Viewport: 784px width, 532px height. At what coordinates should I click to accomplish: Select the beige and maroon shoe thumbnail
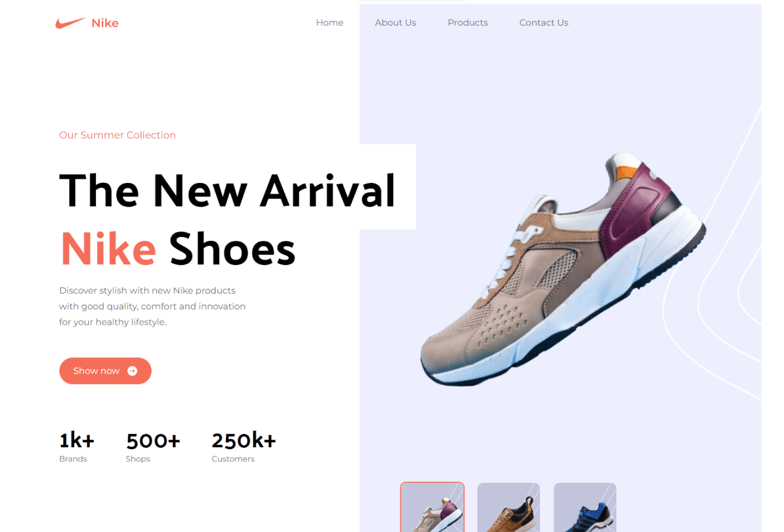[432, 507]
